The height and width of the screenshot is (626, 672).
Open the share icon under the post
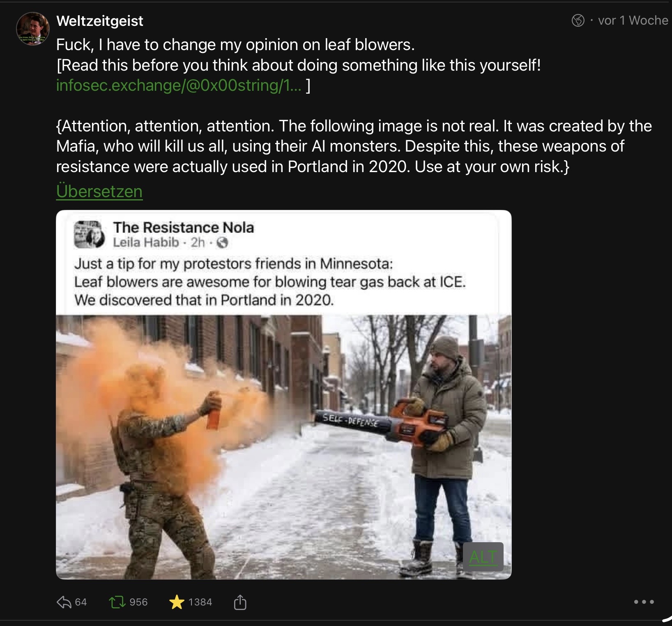tap(240, 602)
